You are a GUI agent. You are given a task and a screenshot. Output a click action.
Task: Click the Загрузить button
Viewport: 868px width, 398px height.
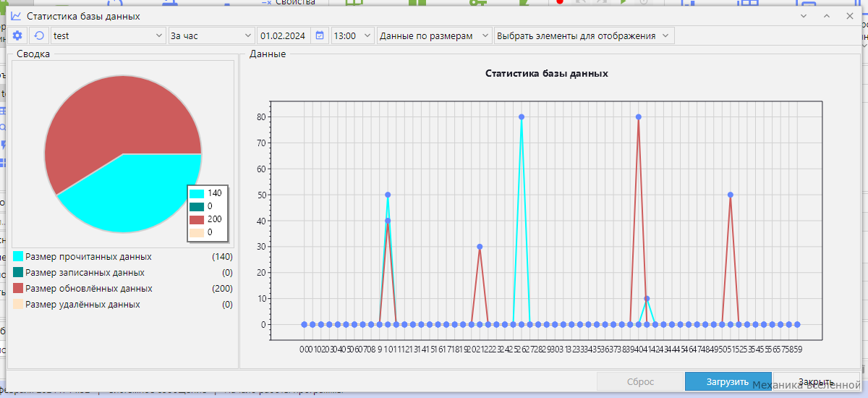click(x=728, y=381)
